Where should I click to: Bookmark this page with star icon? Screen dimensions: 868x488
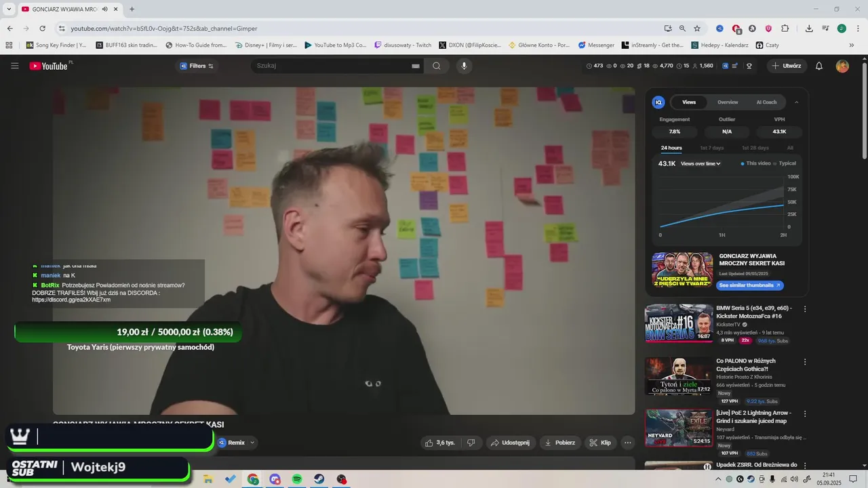pos(696,28)
